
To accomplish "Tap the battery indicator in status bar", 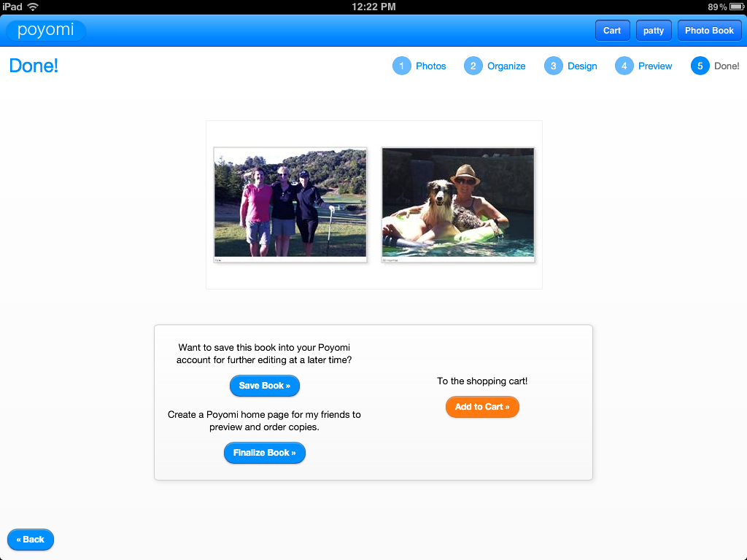I will click(736, 7).
